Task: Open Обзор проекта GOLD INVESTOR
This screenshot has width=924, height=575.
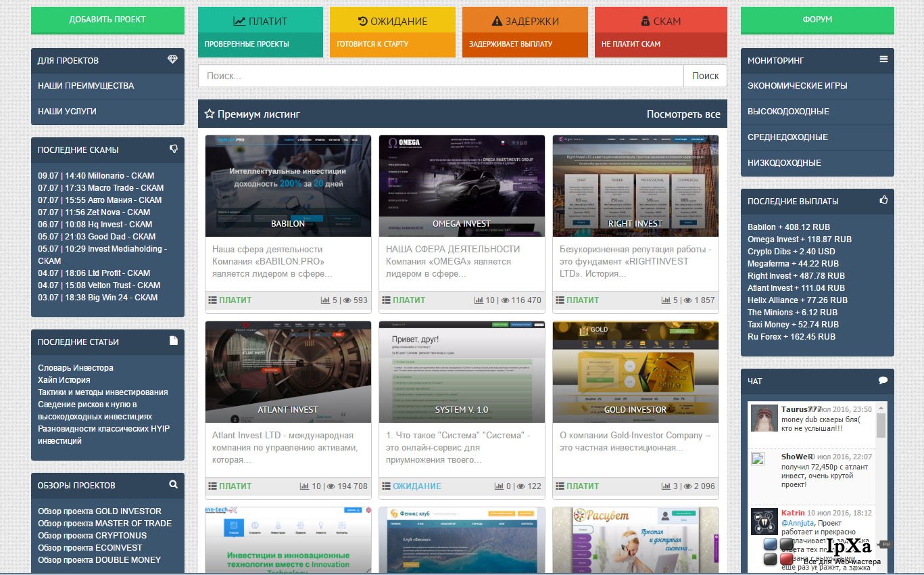Action: (x=99, y=511)
